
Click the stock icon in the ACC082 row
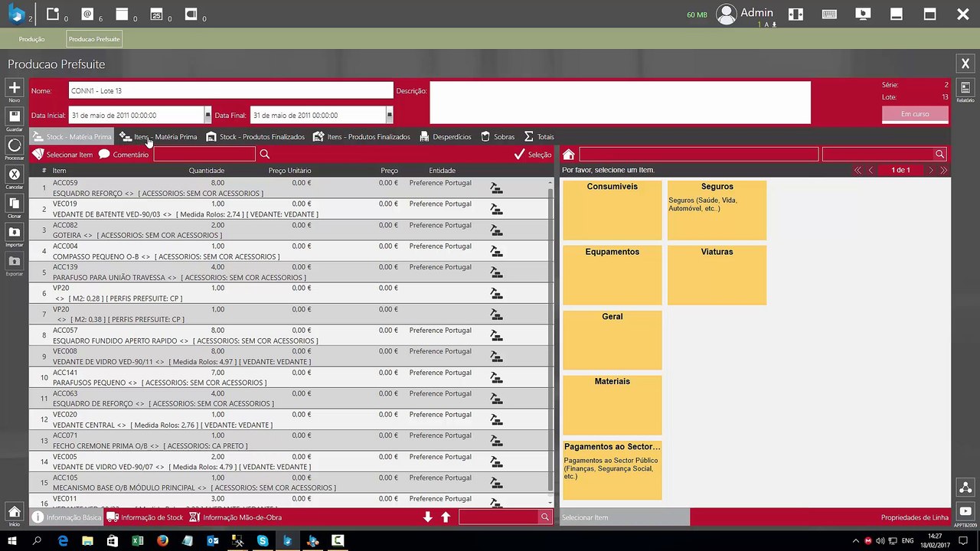point(496,230)
